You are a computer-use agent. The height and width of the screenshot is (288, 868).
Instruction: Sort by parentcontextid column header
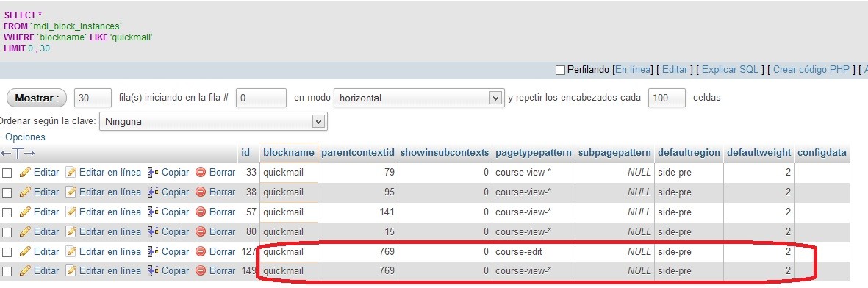click(358, 152)
